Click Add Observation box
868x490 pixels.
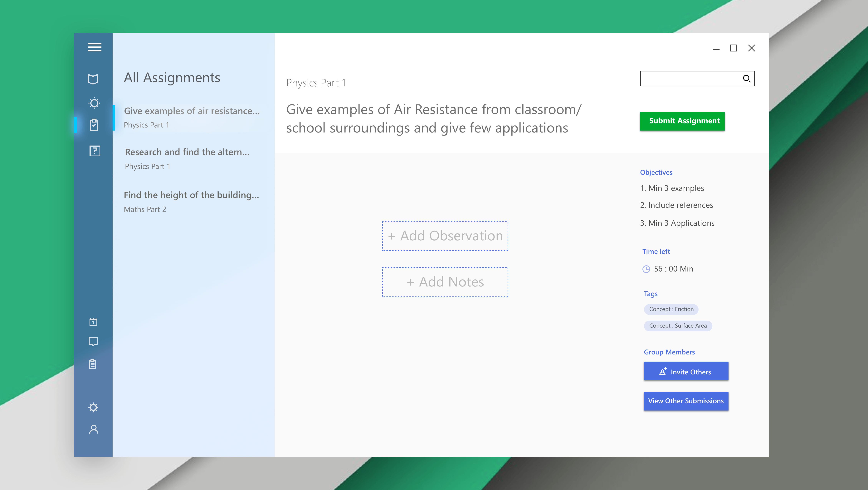445,236
